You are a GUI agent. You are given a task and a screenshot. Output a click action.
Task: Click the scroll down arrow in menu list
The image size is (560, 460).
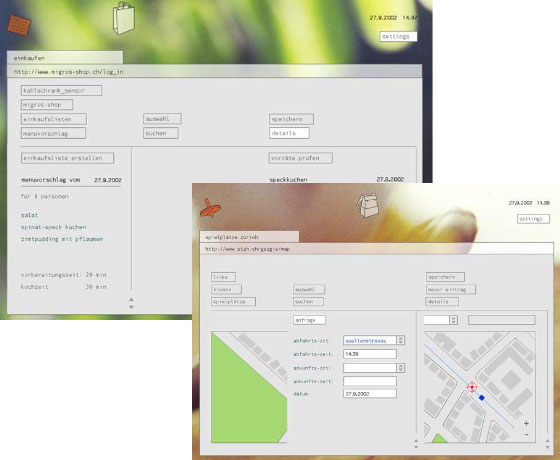coord(131,307)
